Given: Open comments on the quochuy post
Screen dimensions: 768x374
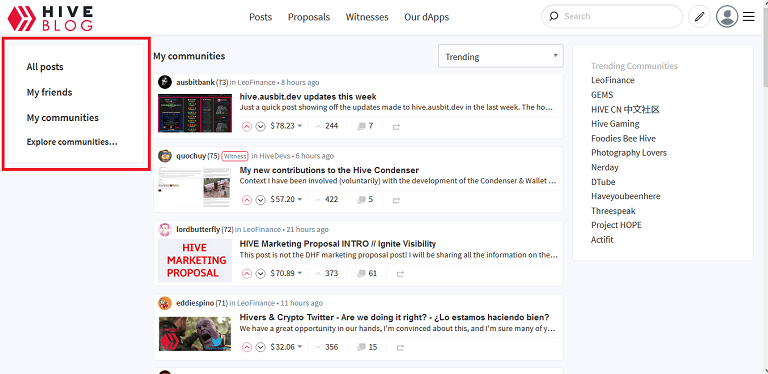Looking at the screenshot, I should 365,199.
